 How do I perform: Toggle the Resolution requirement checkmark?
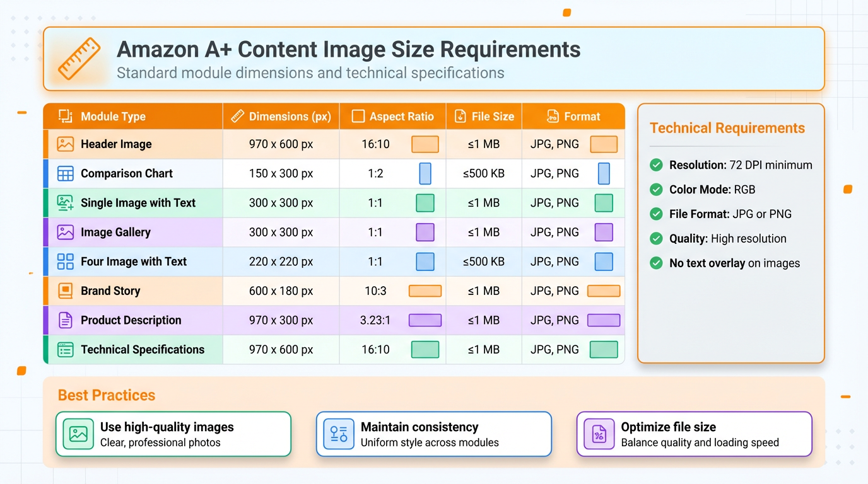pos(655,164)
